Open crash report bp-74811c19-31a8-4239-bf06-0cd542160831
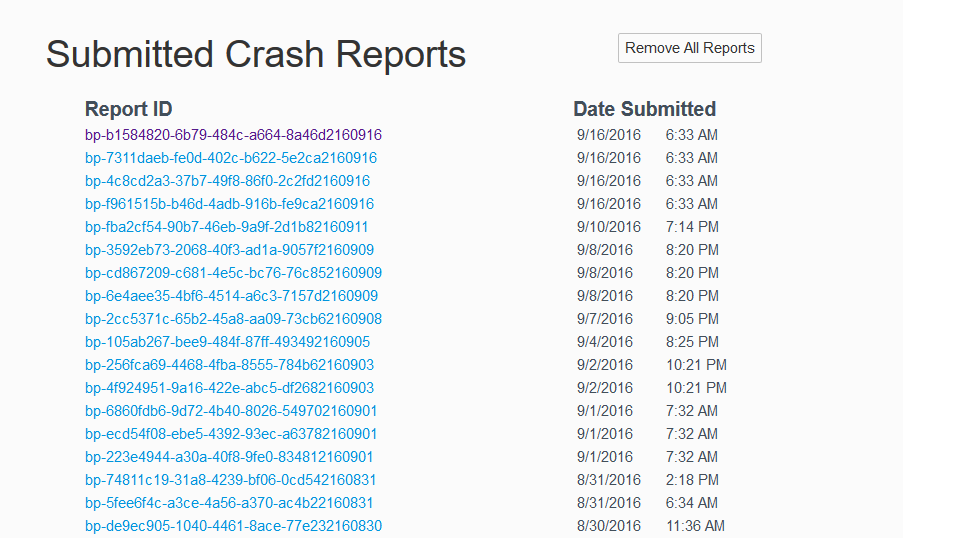 click(231, 480)
